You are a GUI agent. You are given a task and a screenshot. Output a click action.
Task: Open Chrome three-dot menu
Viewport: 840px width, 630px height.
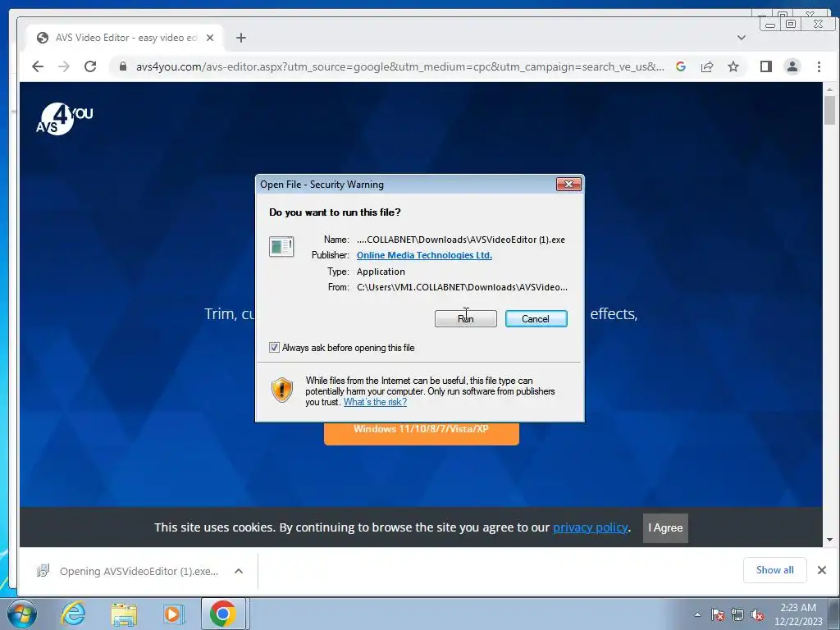coord(819,66)
